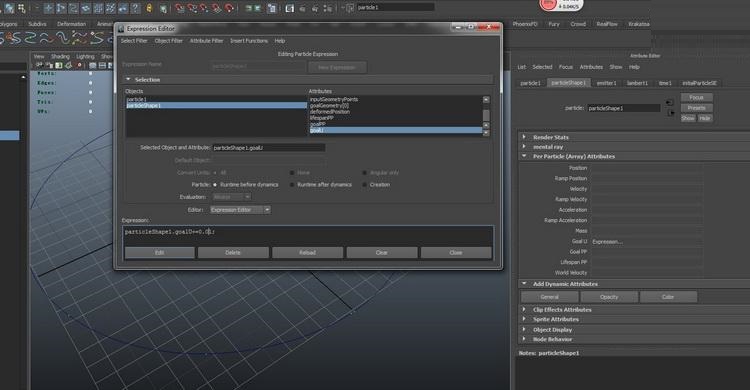Switch to emitter1 tab in Attribute Editor

pos(607,83)
